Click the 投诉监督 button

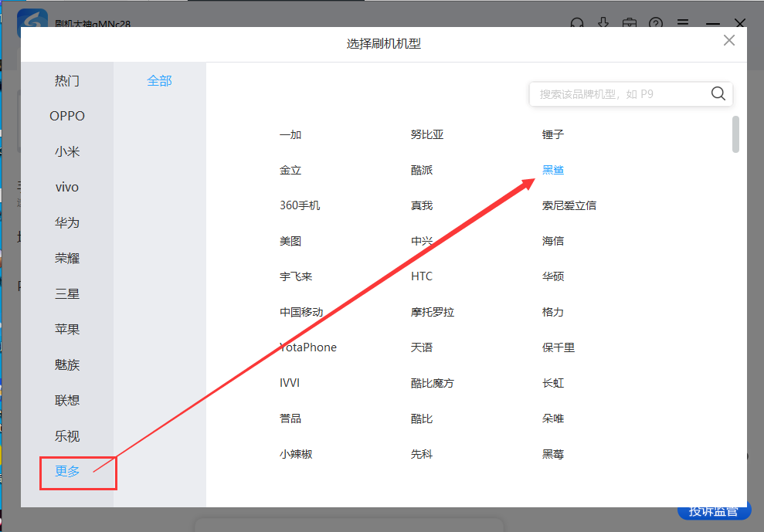coord(714,511)
